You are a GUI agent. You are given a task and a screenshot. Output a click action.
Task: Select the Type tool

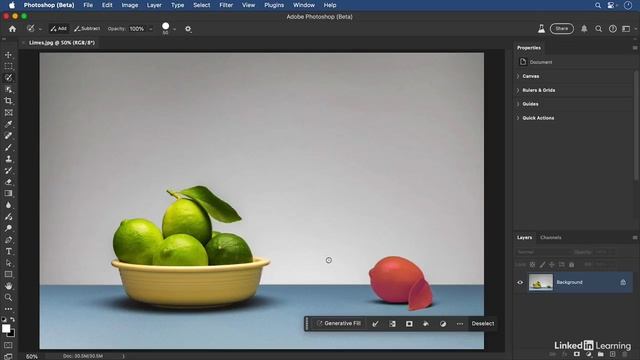pos(8,251)
